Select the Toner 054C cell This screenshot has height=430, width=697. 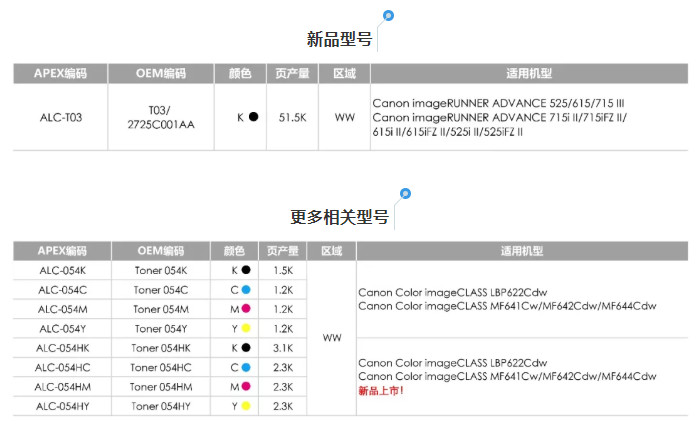point(161,290)
